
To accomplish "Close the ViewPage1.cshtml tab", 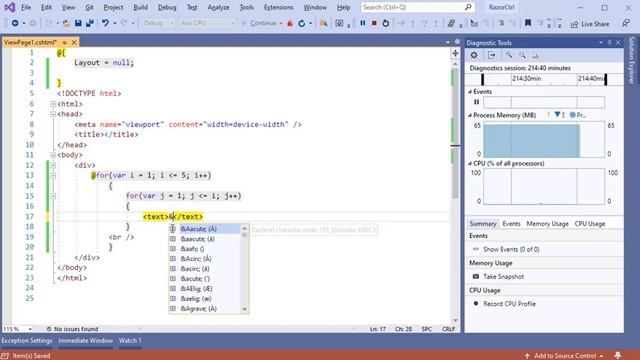I will click(x=74, y=42).
